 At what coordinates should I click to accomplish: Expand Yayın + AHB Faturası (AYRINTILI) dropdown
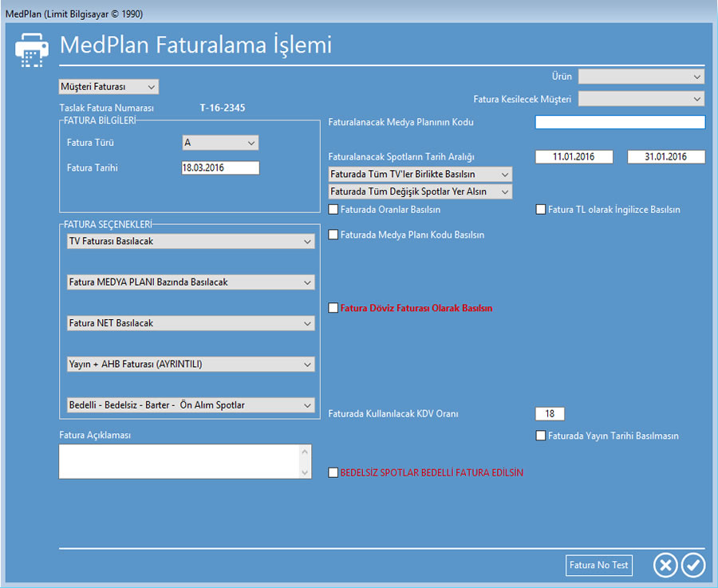189,364
